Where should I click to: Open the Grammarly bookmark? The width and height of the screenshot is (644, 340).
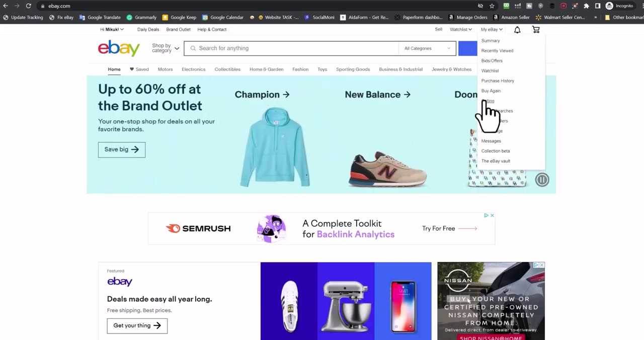coord(141,18)
